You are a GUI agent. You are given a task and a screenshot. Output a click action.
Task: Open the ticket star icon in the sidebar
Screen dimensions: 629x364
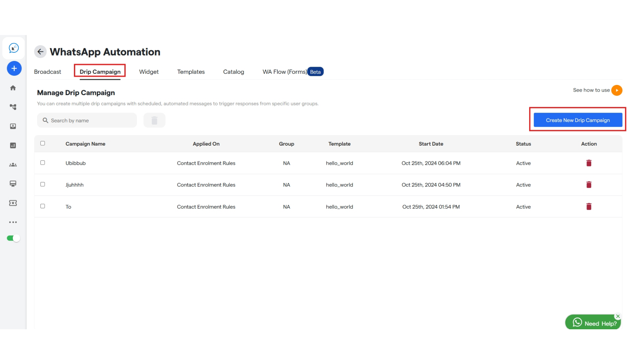tap(13, 203)
